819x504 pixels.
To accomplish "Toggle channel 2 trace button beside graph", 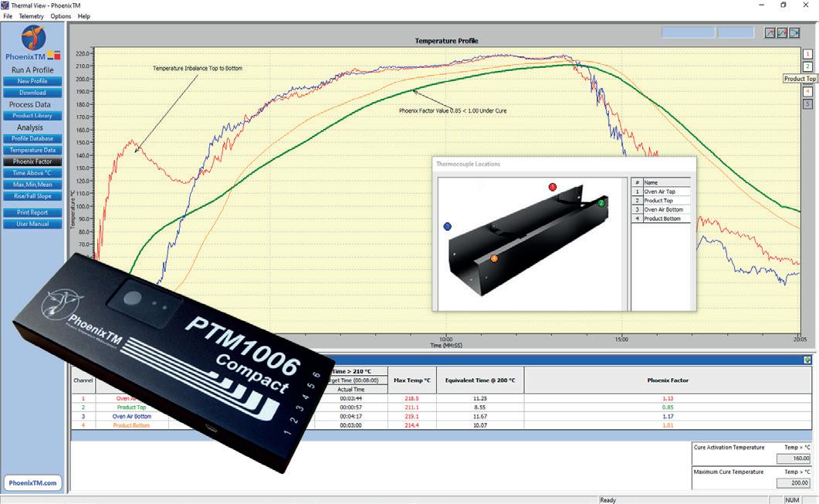I will 807,66.
